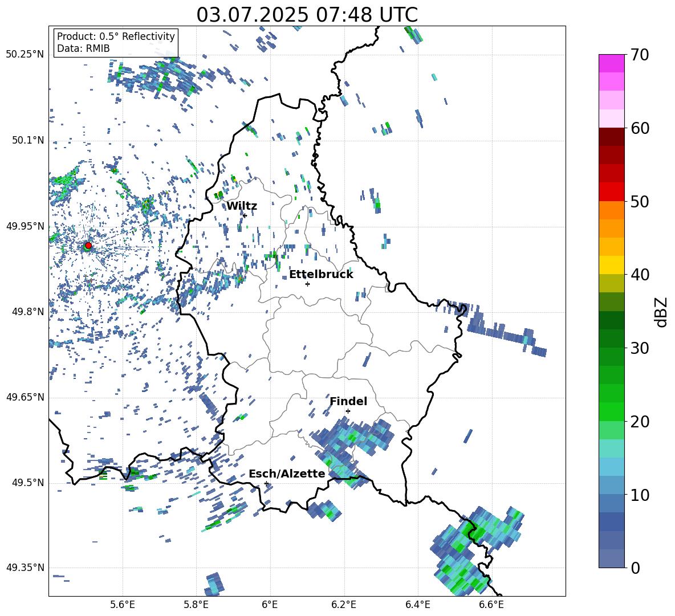675x616 pixels.
Task: Click the Wiltz city label
Action: pos(242,206)
